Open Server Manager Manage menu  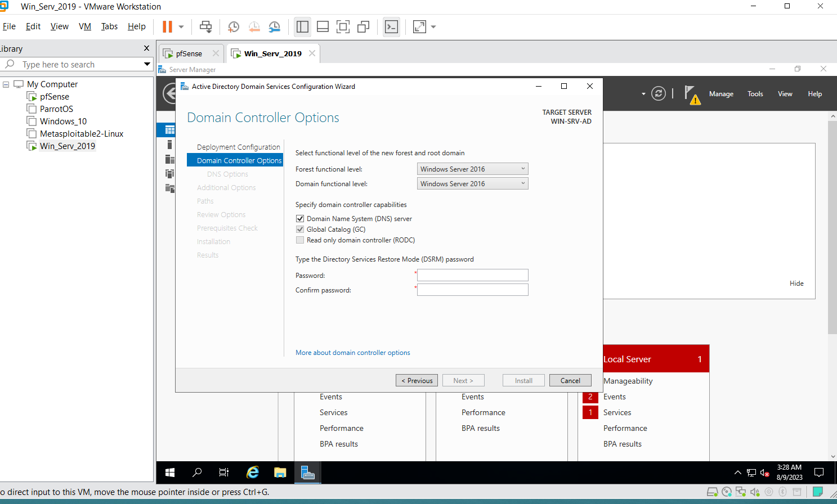click(x=721, y=94)
